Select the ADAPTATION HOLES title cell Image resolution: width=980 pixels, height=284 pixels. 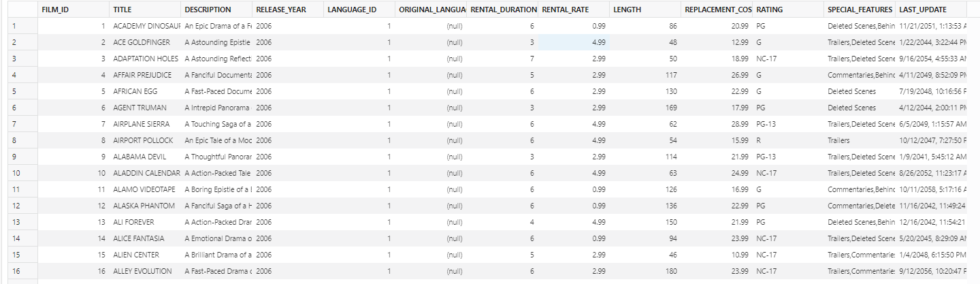[144, 59]
